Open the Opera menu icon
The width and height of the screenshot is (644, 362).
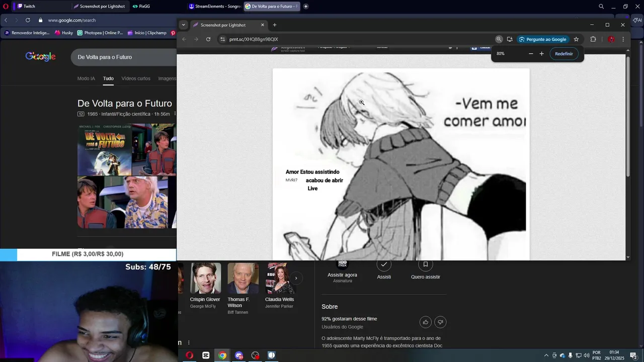point(6,7)
